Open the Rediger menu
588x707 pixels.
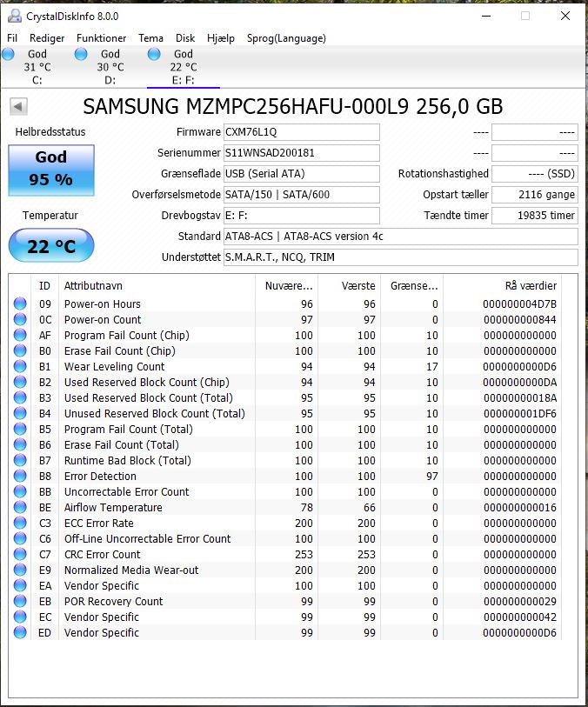[x=47, y=38]
